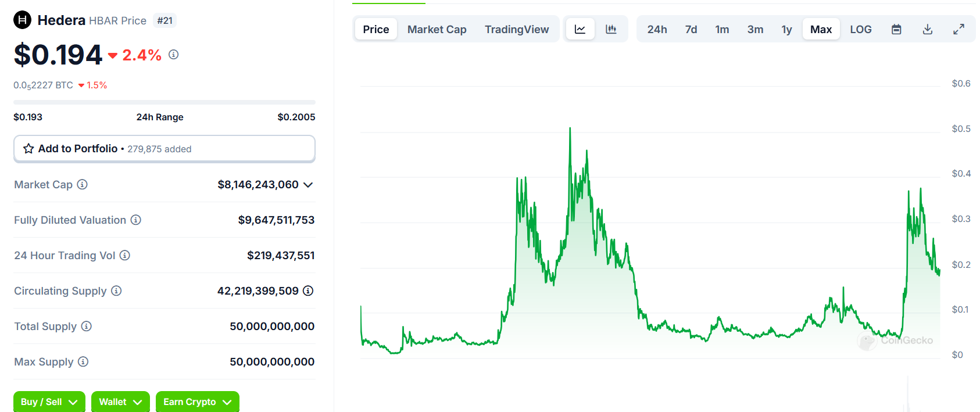Select Max chart range
Screen dimensions: 980x412
pyautogui.click(x=821, y=29)
